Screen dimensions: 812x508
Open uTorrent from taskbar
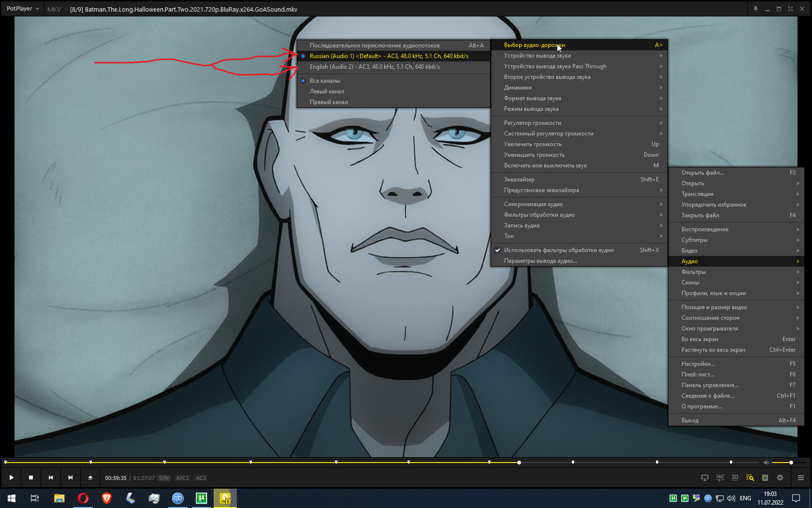[202, 498]
